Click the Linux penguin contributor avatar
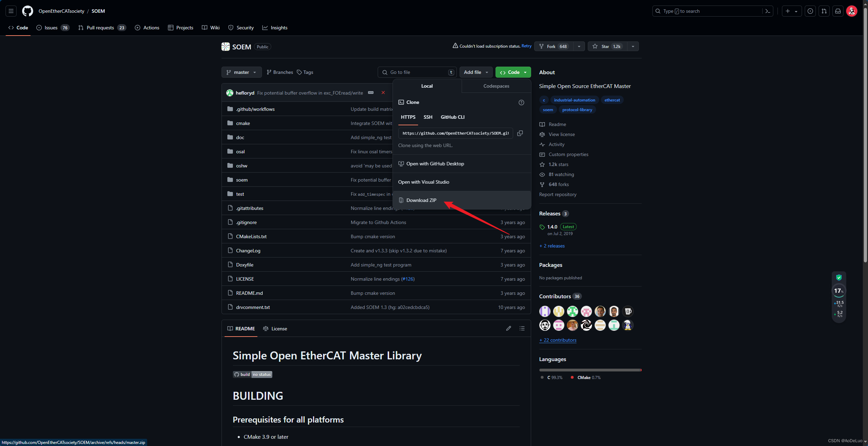The image size is (868, 446). (628, 325)
